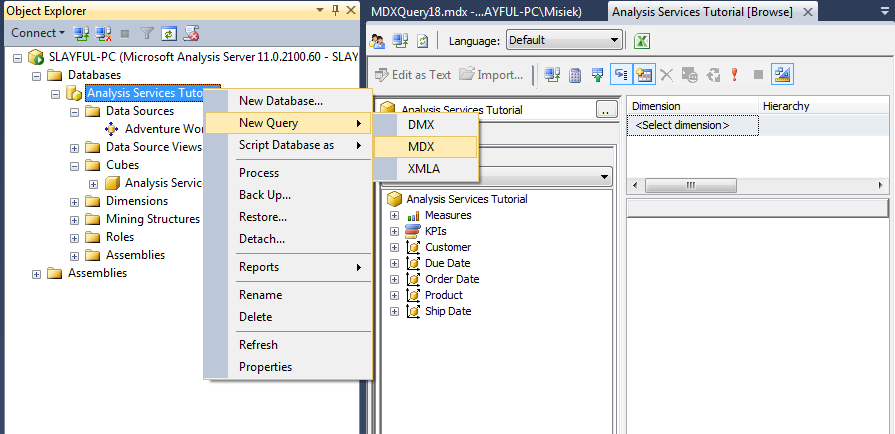
Task: Click Refresh icon left of Language
Action: [422, 41]
